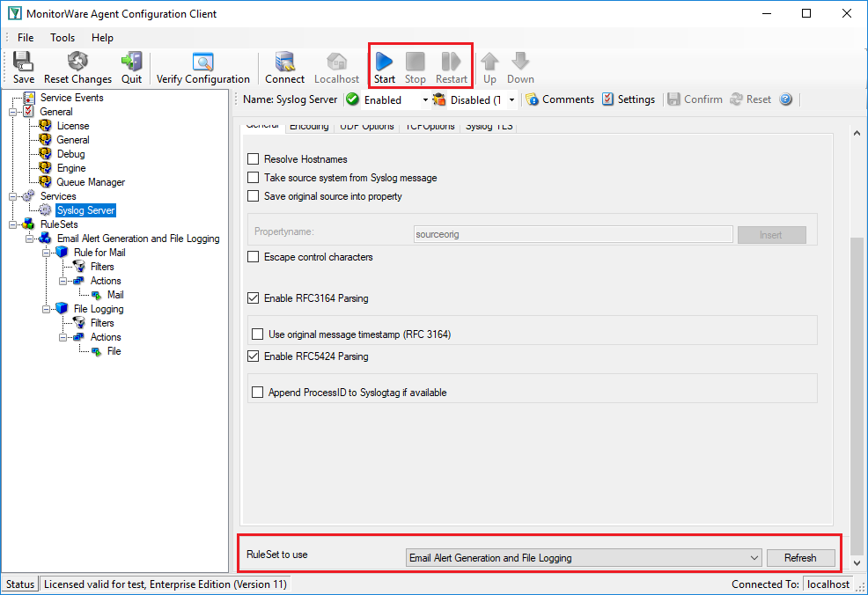Uncheck Enable RFC5424 Parsing
Viewport: 868px width, 595px height.
tap(253, 356)
